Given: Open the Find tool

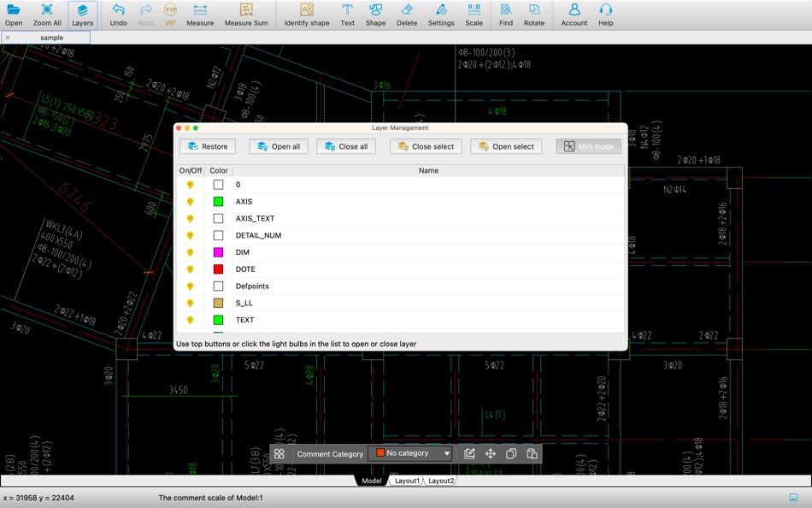Looking at the screenshot, I should (506, 15).
